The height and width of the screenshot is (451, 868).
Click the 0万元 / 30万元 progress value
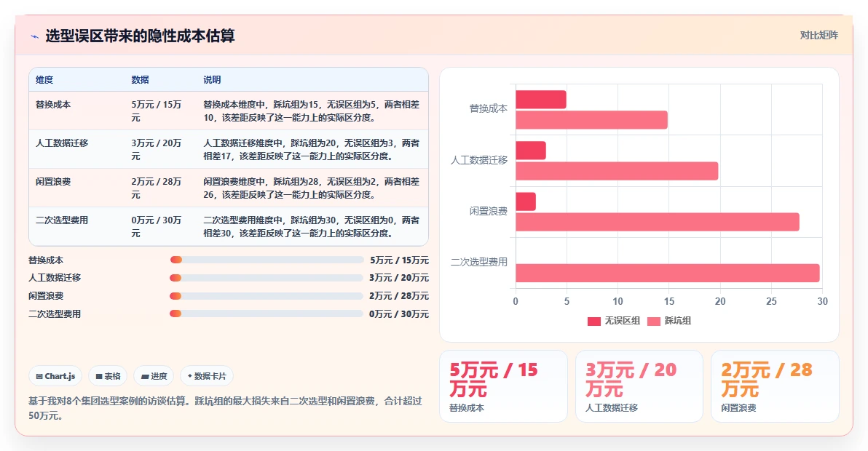[x=399, y=314]
